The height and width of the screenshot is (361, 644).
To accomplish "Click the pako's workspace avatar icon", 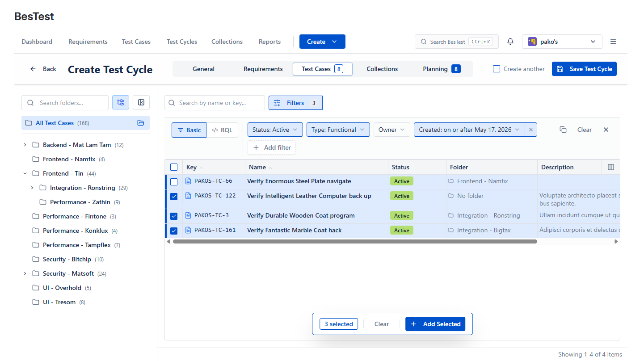I will (532, 42).
